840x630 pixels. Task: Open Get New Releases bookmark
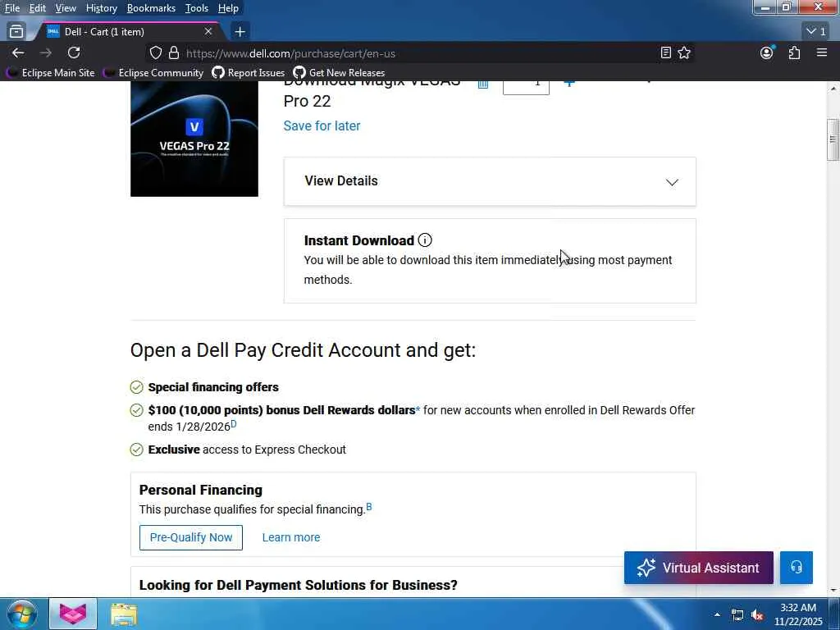pyautogui.click(x=339, y=72)
